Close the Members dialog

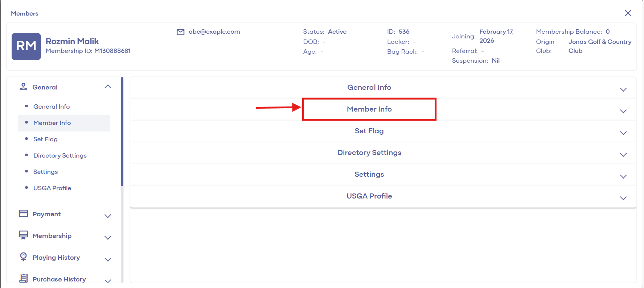click(x=628, y=13)
